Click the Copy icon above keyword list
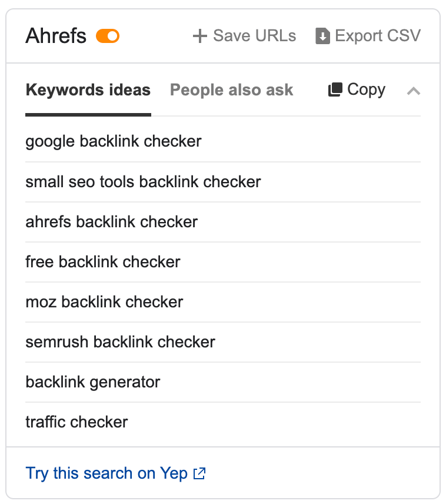Image resolution: width=446 pixels, height=504 pixels. click(335, 89)
